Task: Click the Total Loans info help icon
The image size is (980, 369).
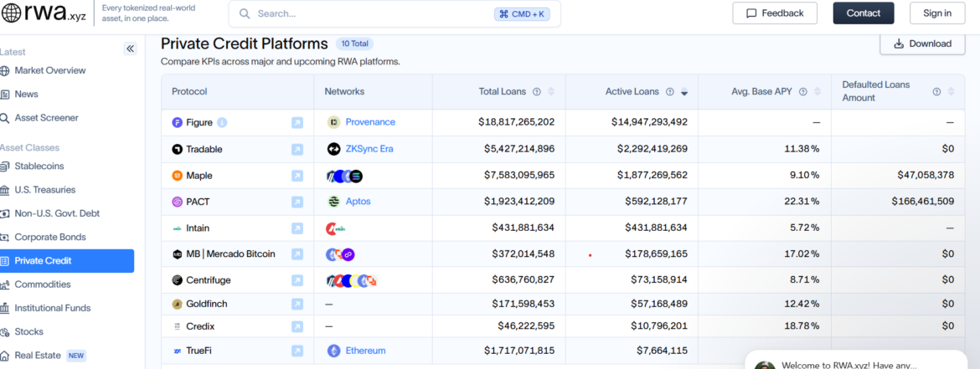Action: 537,92
